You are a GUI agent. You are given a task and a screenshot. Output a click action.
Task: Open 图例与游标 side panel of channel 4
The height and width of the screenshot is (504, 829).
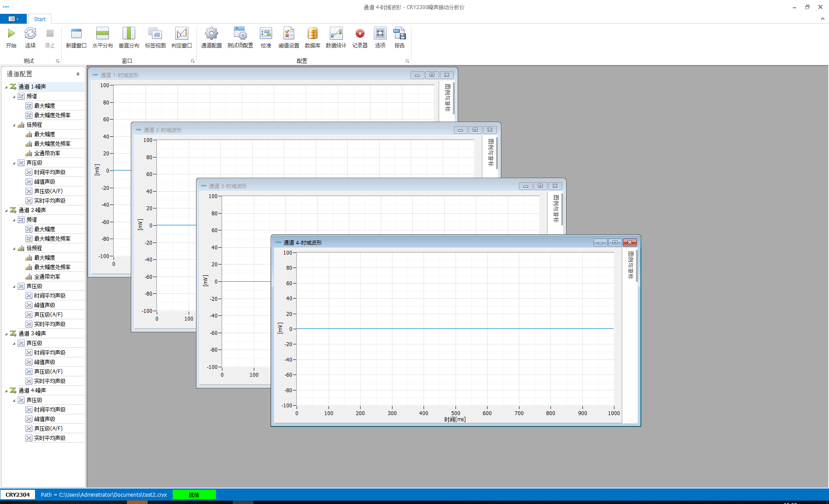pyautogui.click(x=630, y=265)
